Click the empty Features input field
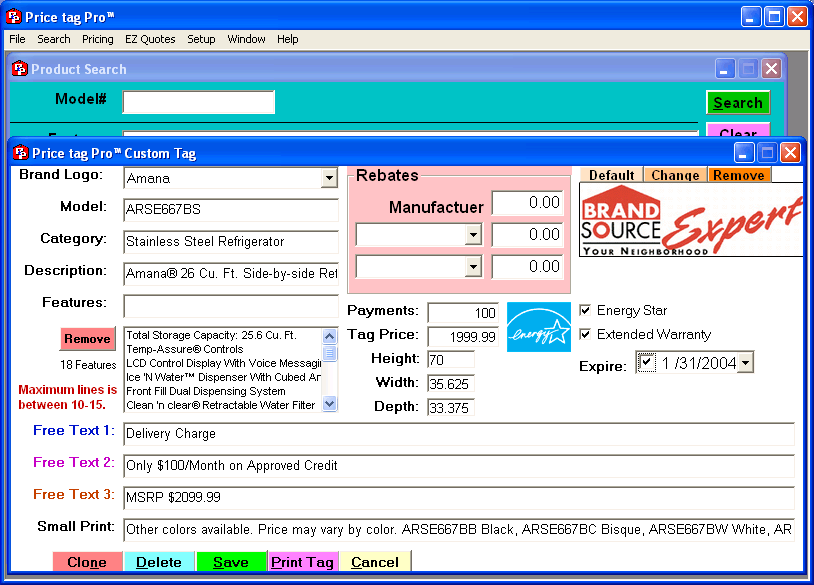 click(x=231, y=306)
